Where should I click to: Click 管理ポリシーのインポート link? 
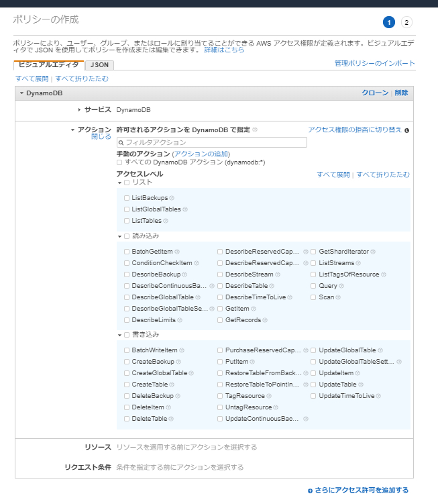point(375,63)
